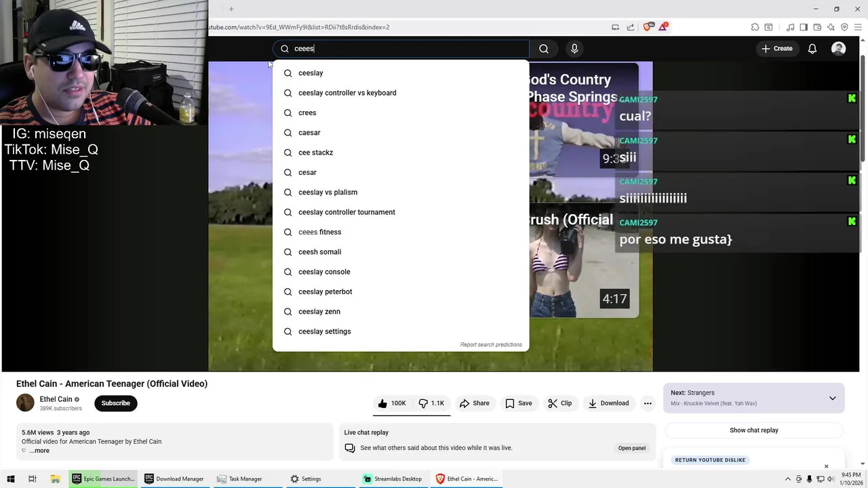Save the video to a playlist
Viewport: 868px width, 488px height.
pos(519,403)
